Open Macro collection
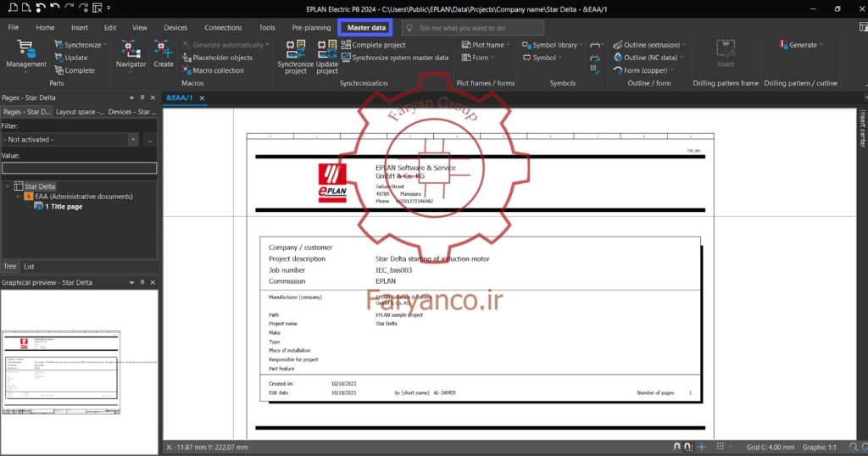868x456 pixels. tap(213, 70)
